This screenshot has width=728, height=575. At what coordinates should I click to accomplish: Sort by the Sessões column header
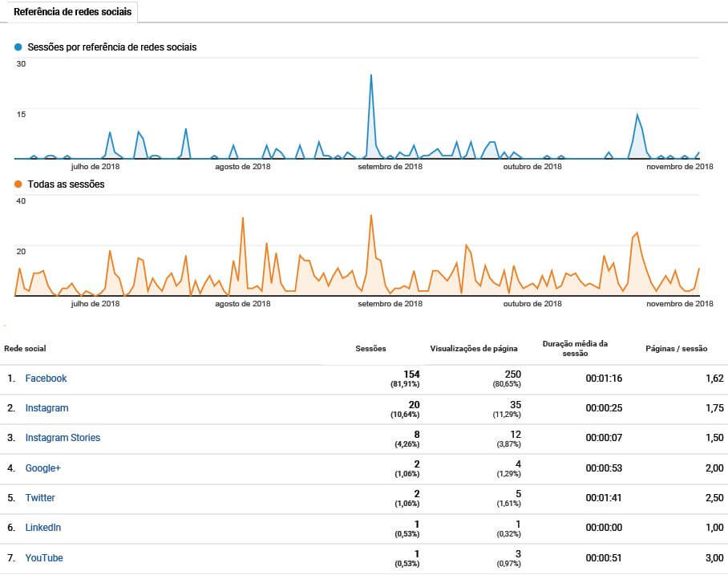tap(370, 349)
